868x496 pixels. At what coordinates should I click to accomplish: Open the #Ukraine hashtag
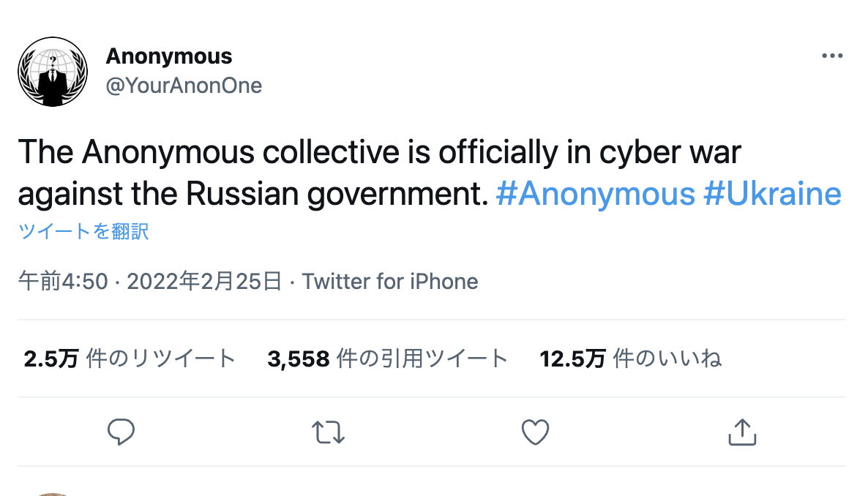pos(772,194)
